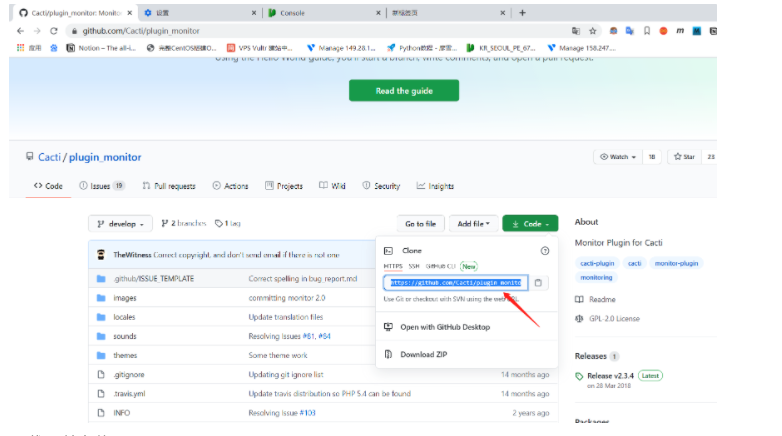Open a new browser tab with the plus icon

pos(522,12)
